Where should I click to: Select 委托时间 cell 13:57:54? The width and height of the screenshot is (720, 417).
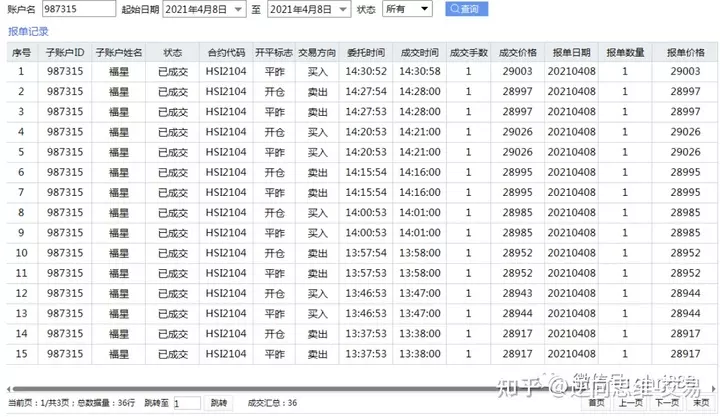(x=366, y=253)
